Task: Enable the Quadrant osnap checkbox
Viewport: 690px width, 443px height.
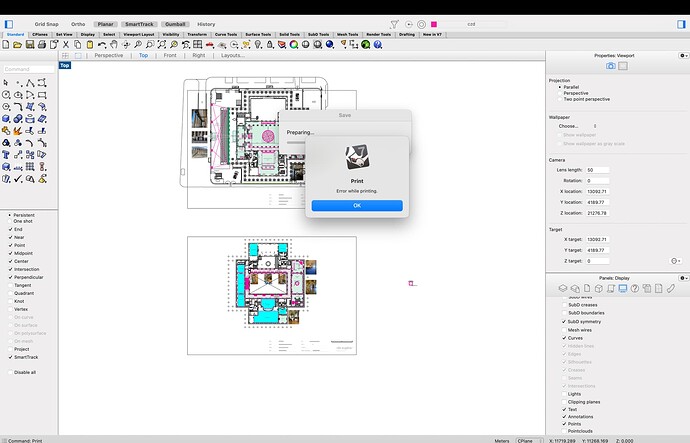Action: tap(11, 293)
